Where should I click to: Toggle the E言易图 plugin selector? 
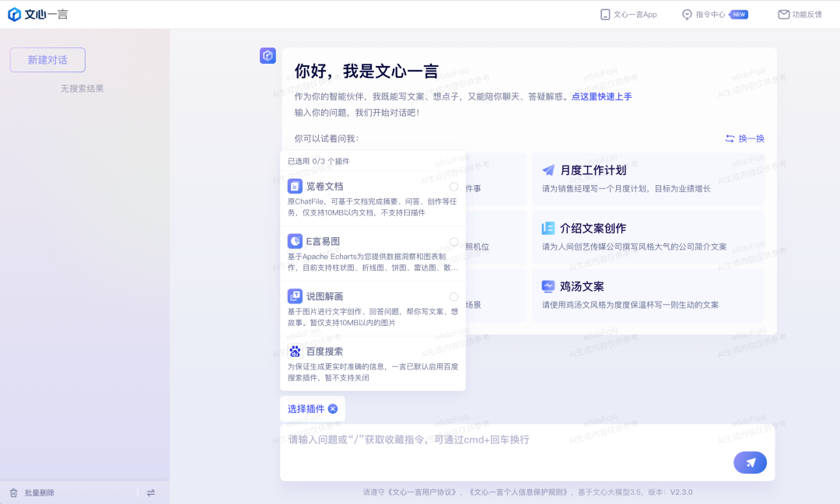pos(453,242)
